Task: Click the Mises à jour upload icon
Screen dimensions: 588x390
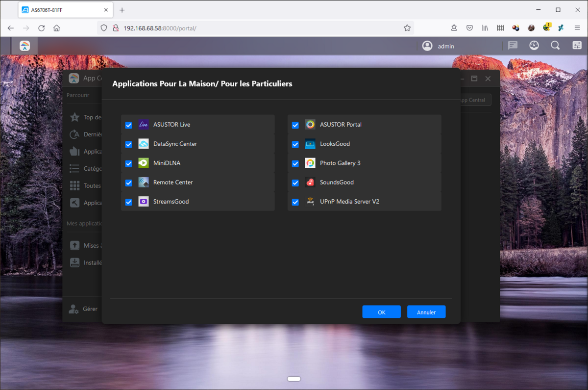Action: tap(74, 245)
